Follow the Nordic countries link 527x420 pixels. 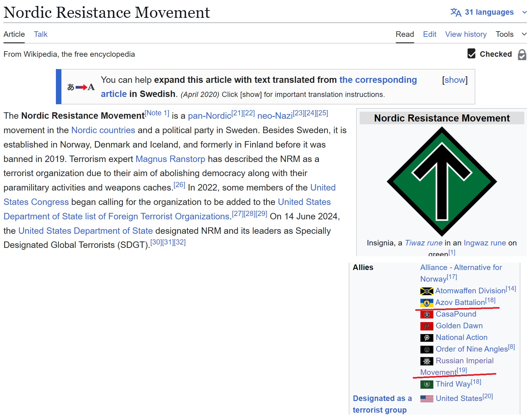103,130
